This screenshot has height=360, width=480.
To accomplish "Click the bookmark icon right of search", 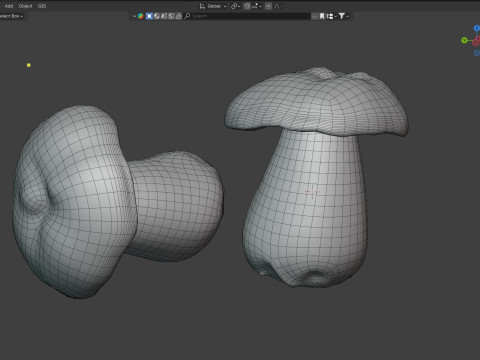I will click(322, 16).
